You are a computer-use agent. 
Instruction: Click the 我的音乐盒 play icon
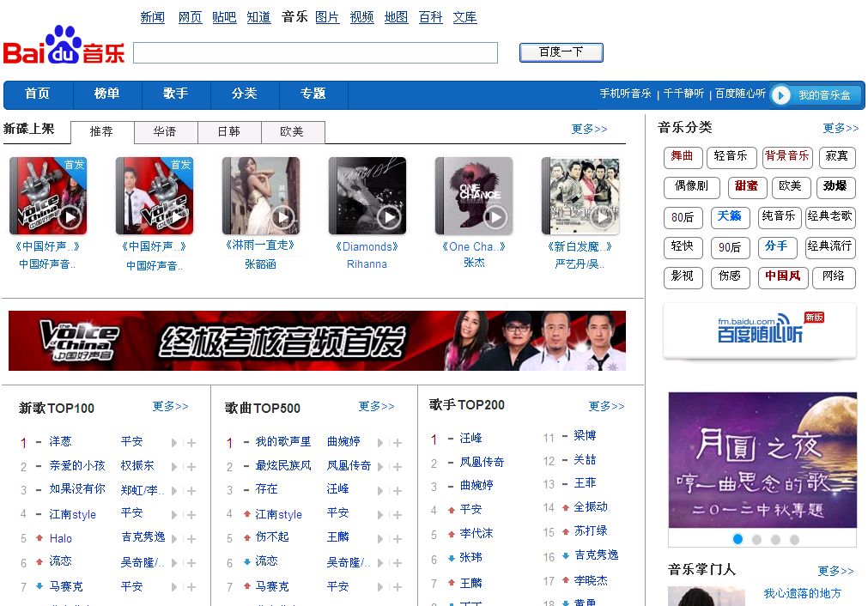[x=781, y=95]
